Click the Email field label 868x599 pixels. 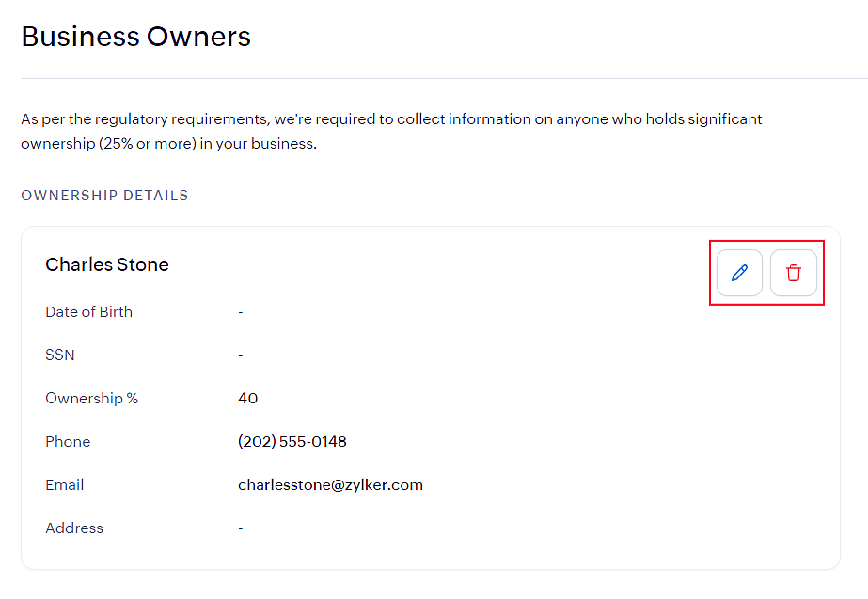(x=64, y=485)
